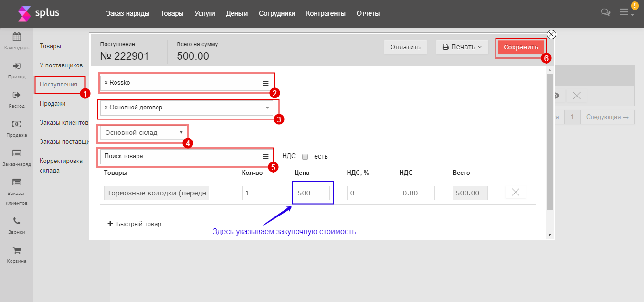Click the Следующая pagination button

click(x=607, y=117)
